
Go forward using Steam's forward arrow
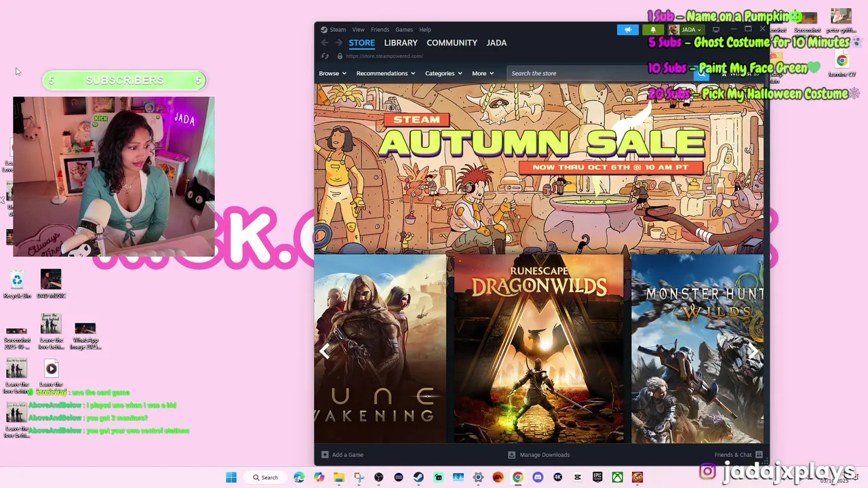(338, 43)
